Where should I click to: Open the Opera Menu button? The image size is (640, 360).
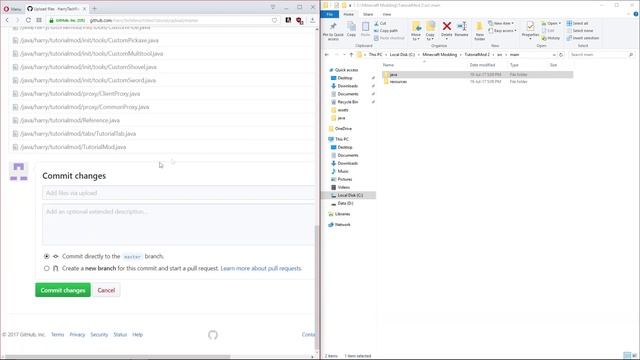tap(12, 9)
